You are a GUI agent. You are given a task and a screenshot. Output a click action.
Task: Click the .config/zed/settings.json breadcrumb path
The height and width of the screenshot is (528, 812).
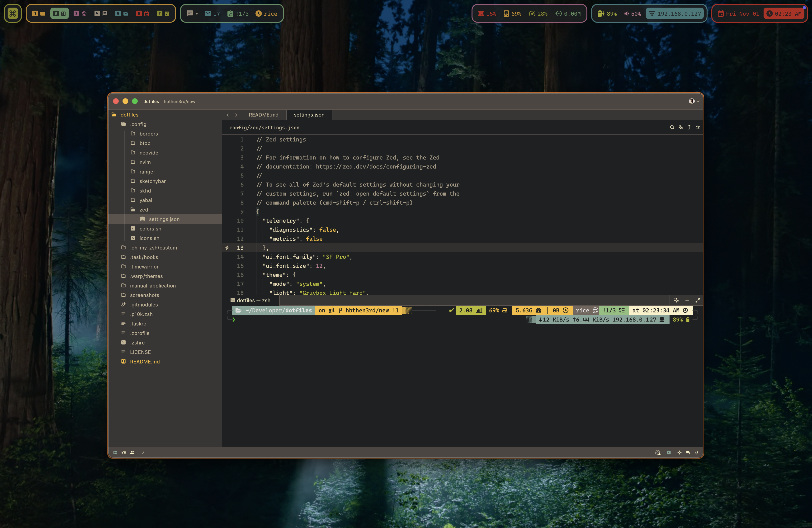click(x=263, y=127)
